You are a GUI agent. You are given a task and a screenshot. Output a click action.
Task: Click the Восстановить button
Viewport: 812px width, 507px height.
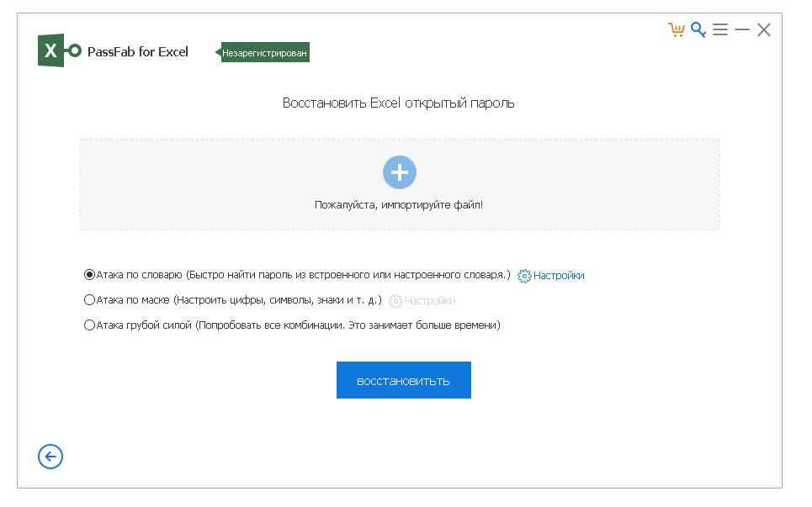pos(403,380)
